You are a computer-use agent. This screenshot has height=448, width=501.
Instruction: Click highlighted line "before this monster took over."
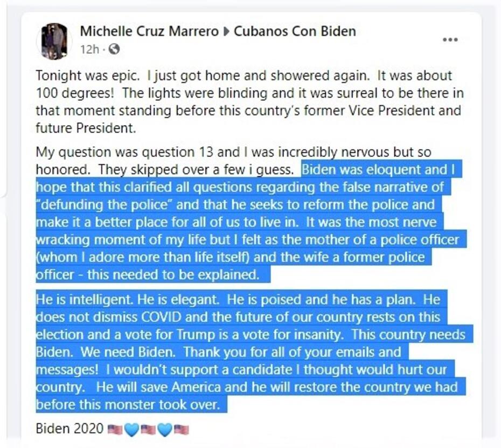coord(128,405)
